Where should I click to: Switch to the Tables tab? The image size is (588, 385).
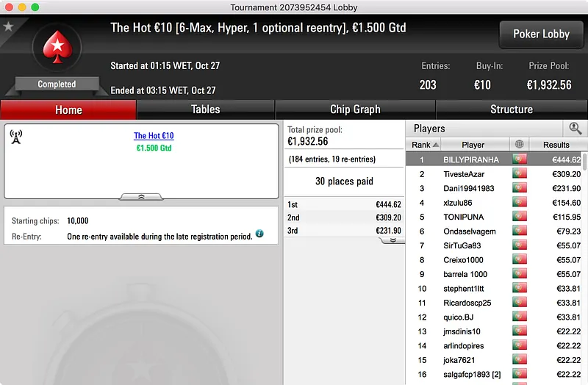pyautogui.click(x=206, y=109)
